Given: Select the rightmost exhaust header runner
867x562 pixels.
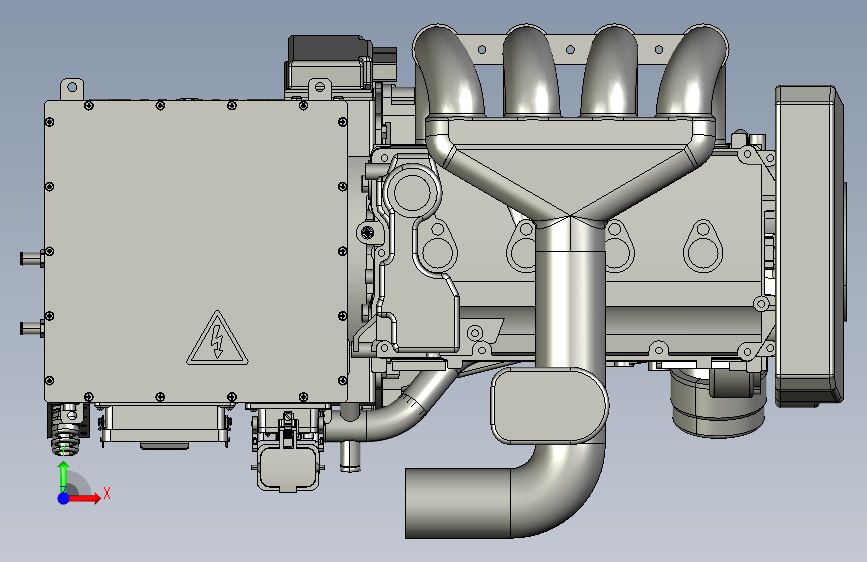Looking at the screenshot, I should tap(694, 71).
